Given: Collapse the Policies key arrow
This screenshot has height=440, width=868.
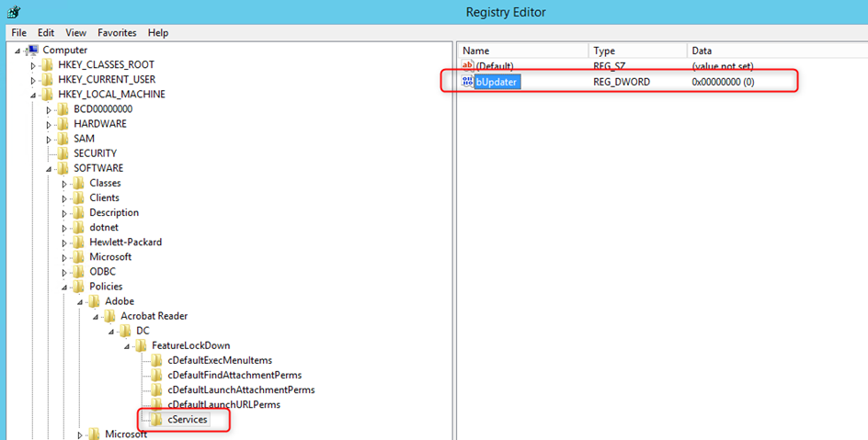Looking at the screenshot, I should coord(65,287).
